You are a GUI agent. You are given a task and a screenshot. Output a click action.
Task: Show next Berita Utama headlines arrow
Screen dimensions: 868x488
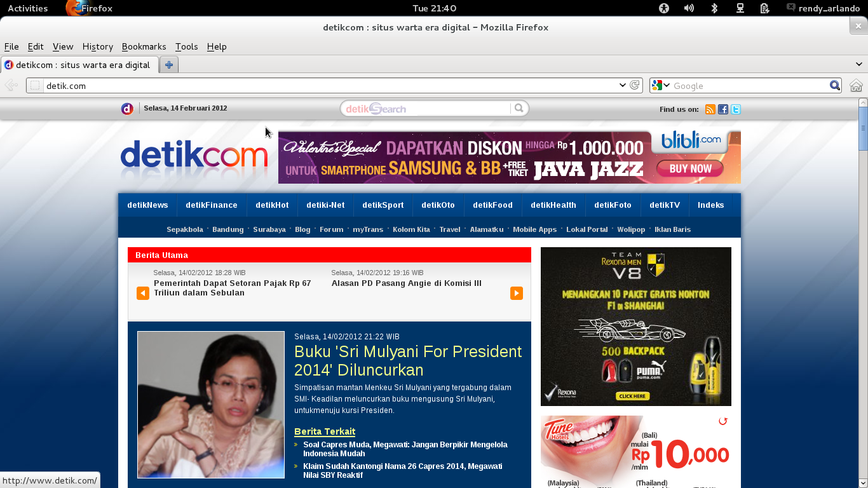tap(517, 293)
